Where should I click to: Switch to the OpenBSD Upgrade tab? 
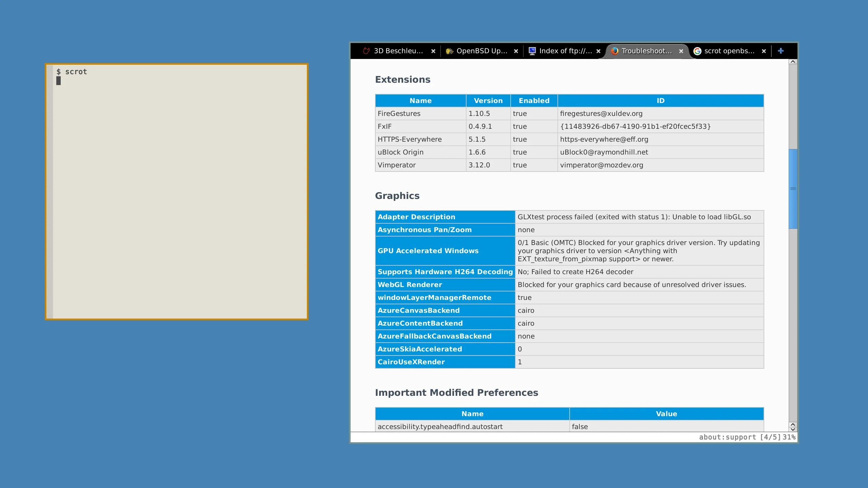pyautogui.click(x=481, y=51)
